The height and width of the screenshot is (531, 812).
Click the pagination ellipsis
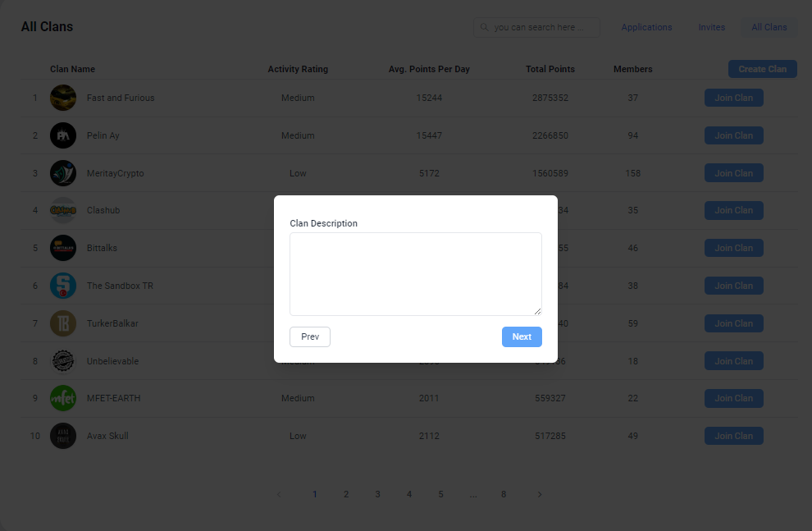pyautogui.click(x=472, y=494)
